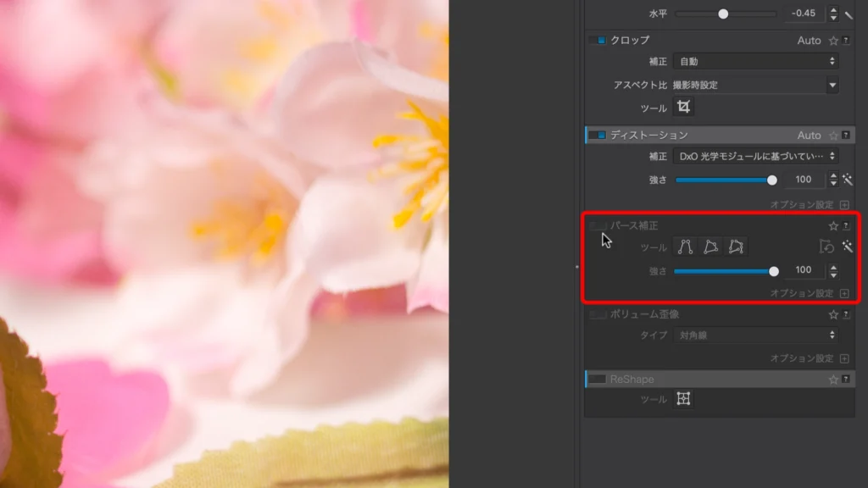Click the パース補正 強さ slider handle
The width and height of the screenshot is (868, 488).
[773, 271]
